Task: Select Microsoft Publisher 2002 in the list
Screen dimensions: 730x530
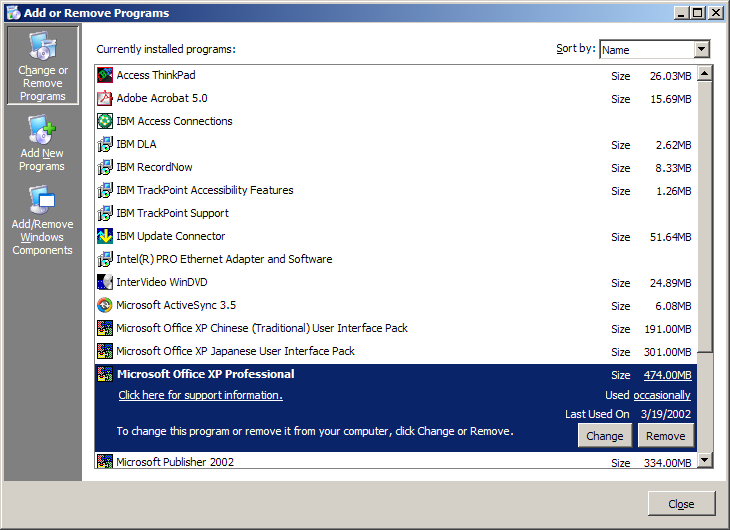Action: (x=396, y=462)
